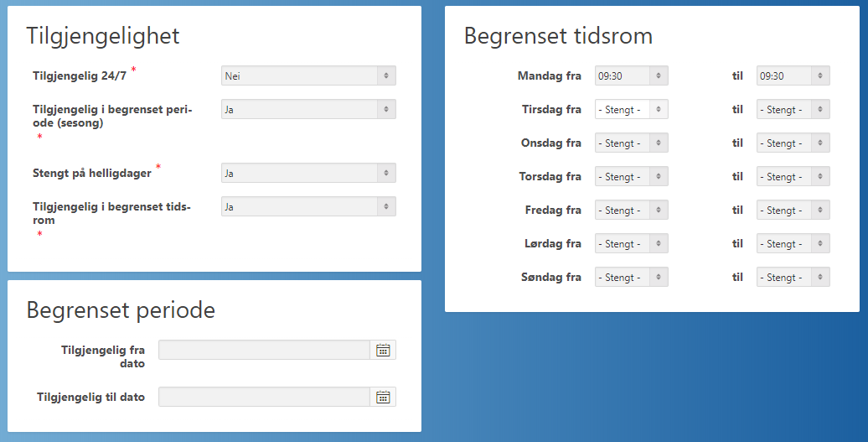Open calendar picker for Tilgjengelig fra dato
The image size is (868, 442).
[x=383, y=350]
